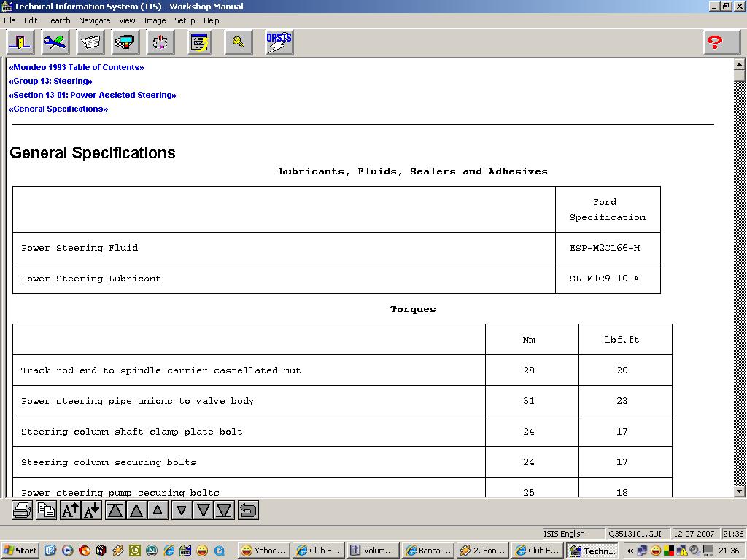
Task: Click Steering column securing bolts text
Action: coord(109,462)
